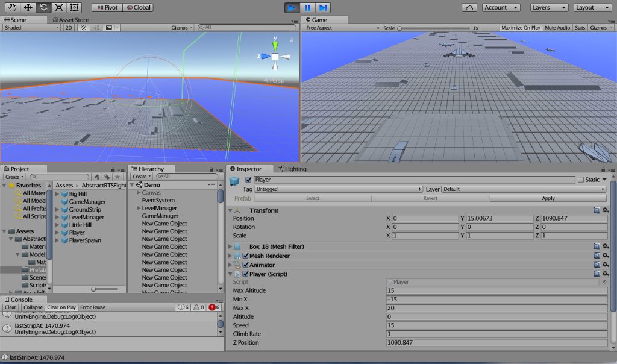This screenshot has height=364, width=617.
Task: Toggle scene lighting sun icon
Action: tap(83, 28)
